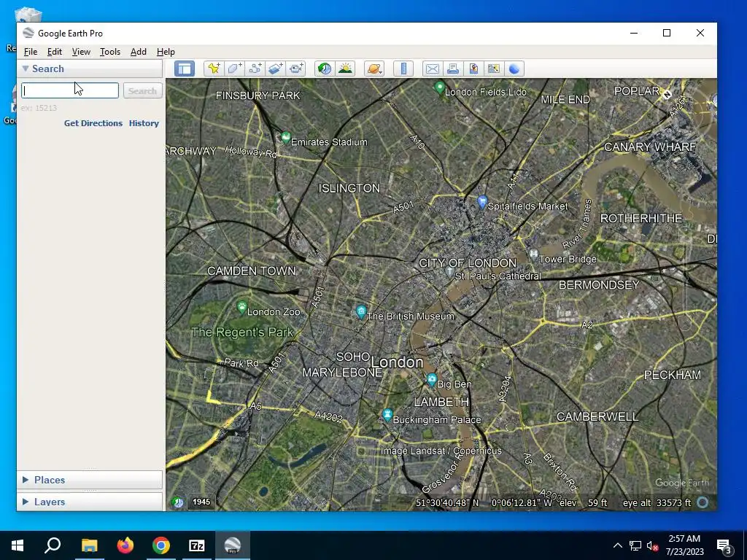Open the View menu
The height and width of the screenshot is (560, 747).
81,52
